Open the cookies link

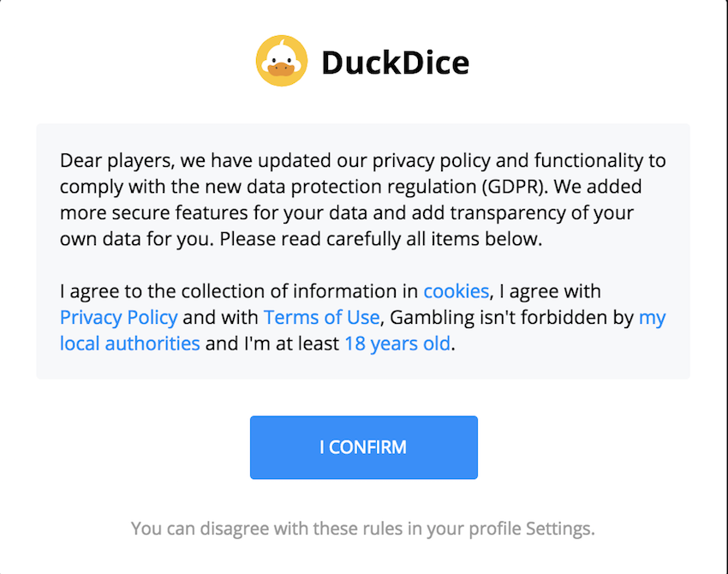click(456, 291)
